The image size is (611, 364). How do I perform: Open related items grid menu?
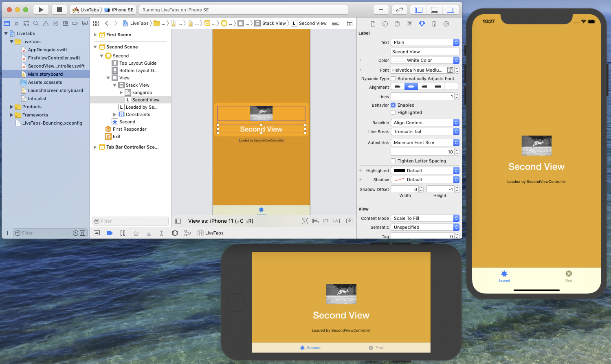[x=96, y=24]
